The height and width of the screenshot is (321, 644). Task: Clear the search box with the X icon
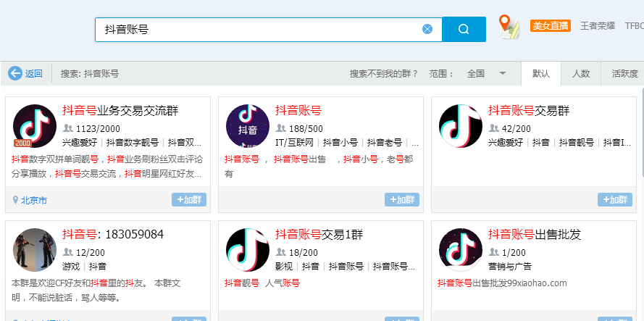point(427,29)
